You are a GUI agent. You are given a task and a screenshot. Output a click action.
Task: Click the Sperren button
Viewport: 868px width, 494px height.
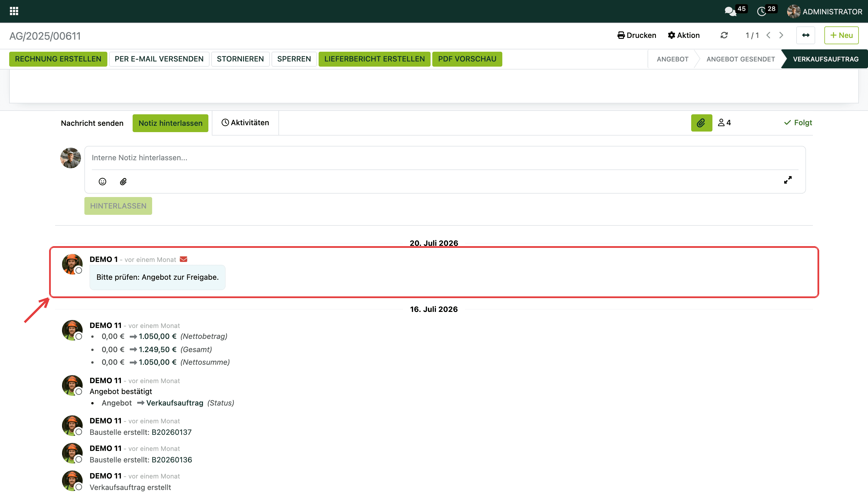(294, 59)
